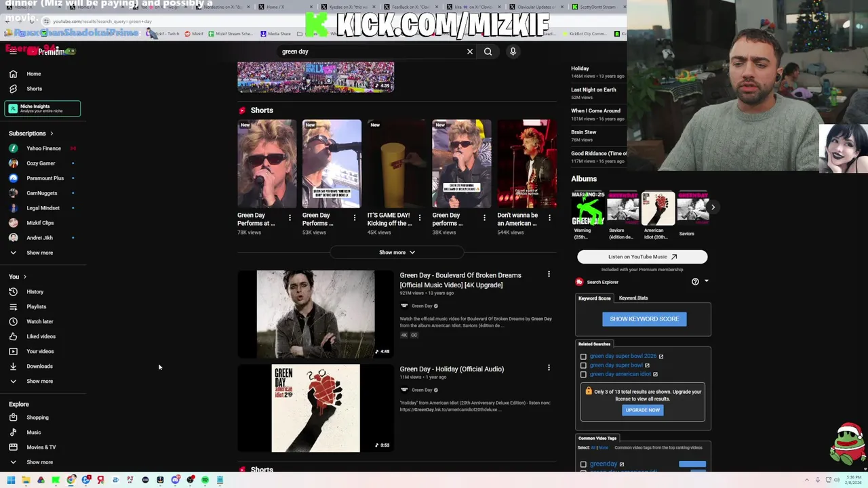868x488 pixels.
Task: Open more options for first Green Day short
Action: 290,218
